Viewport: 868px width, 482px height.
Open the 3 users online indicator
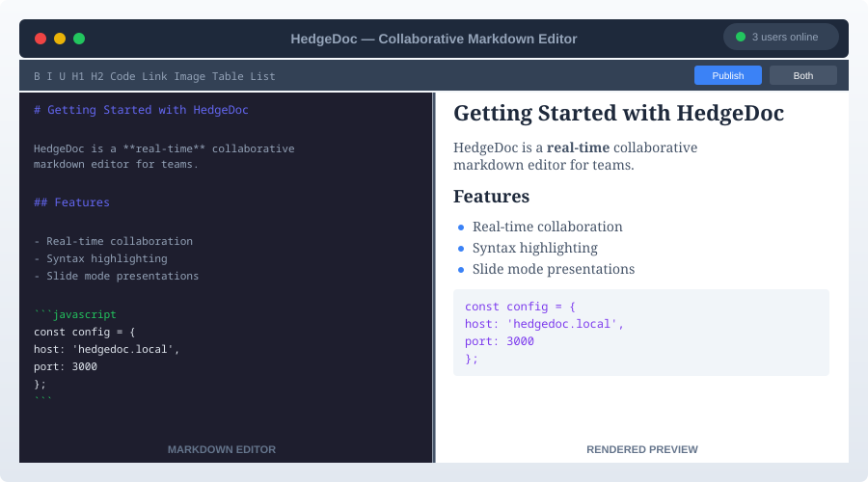[780, 37]
